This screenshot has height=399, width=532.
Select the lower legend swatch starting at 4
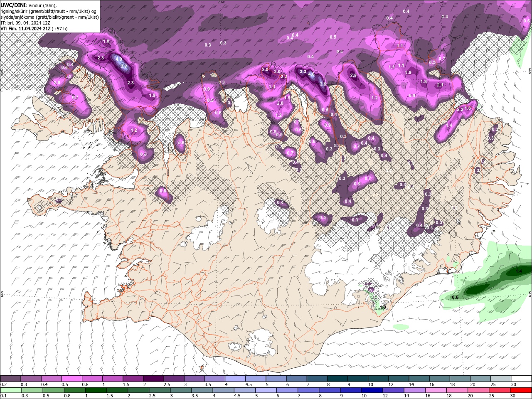point(223,390)
